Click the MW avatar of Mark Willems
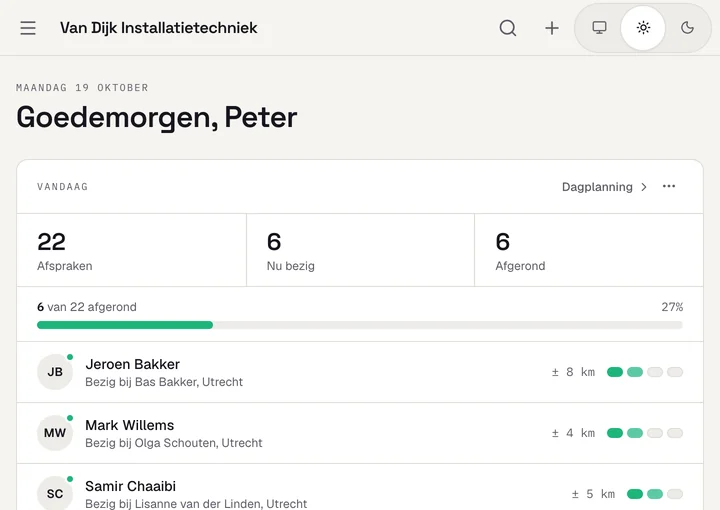Image resolution: width=720 pixels, height=510 pixels. pyautogui.click(x=55, y=433)
